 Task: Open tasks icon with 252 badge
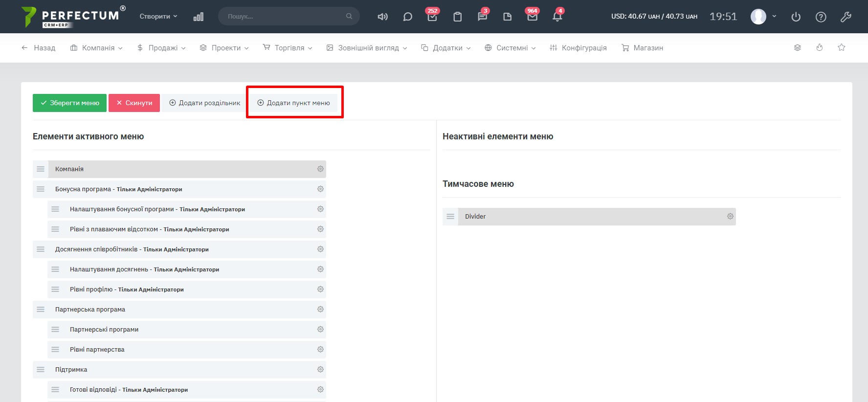pyautogui.click(x=432, y=17)
